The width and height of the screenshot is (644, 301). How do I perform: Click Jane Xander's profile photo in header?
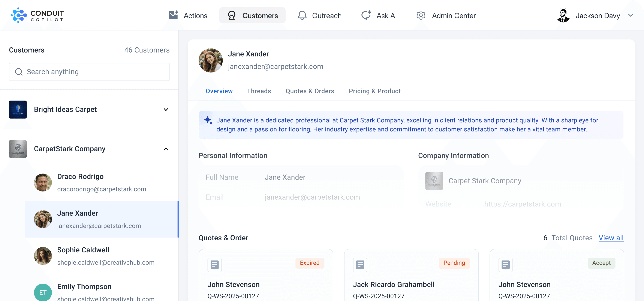click(x=211, y=60)
